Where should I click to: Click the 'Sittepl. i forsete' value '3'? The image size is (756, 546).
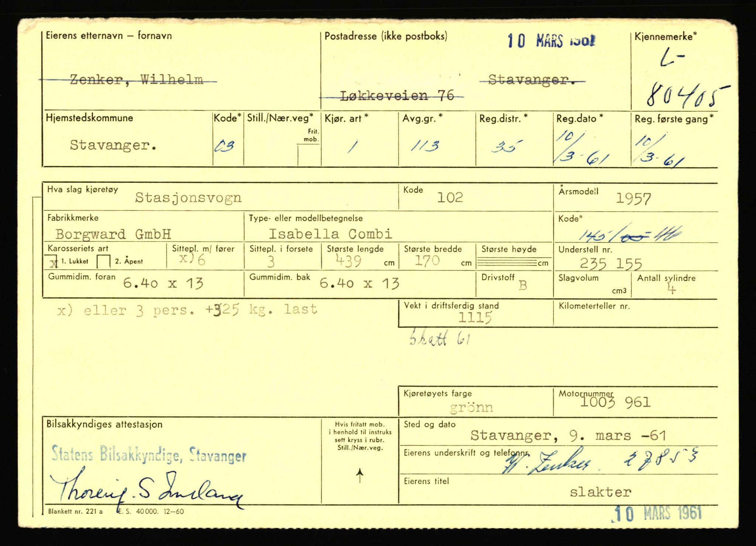271,262
